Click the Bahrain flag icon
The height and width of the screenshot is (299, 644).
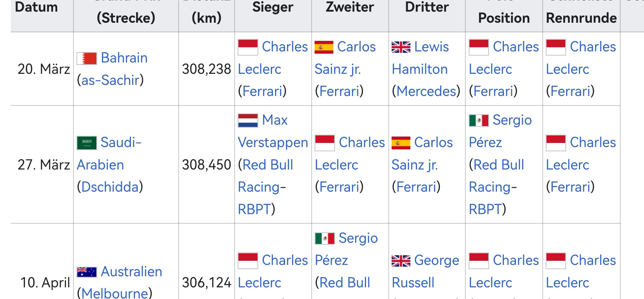tap(87, 58)
